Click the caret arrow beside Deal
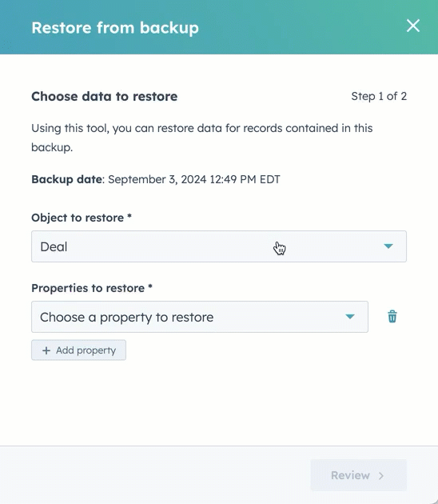This screenshot has height=504, width=438. pyautogui.click(x=388, y=246)
